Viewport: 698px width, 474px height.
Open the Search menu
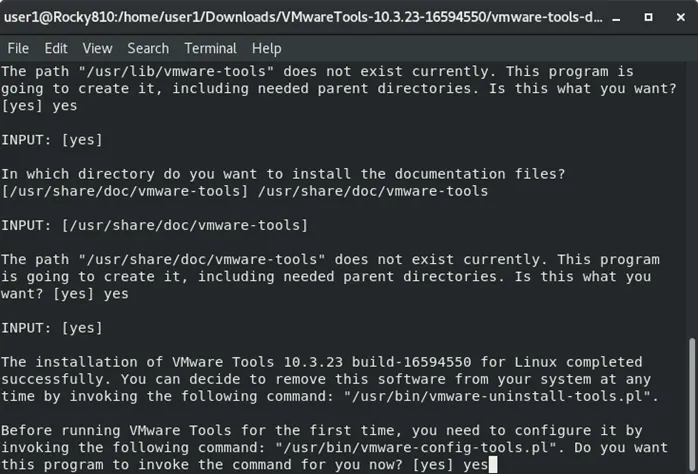click(148, 48)
